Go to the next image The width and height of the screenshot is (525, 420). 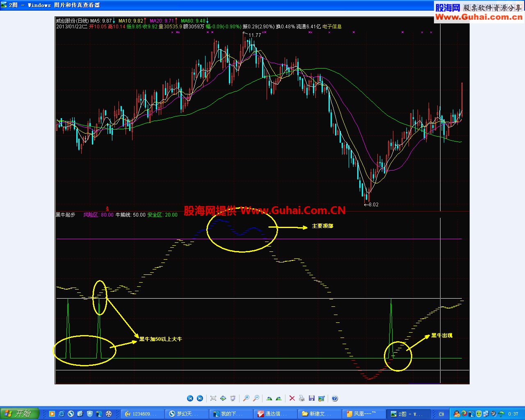[200, 398]
